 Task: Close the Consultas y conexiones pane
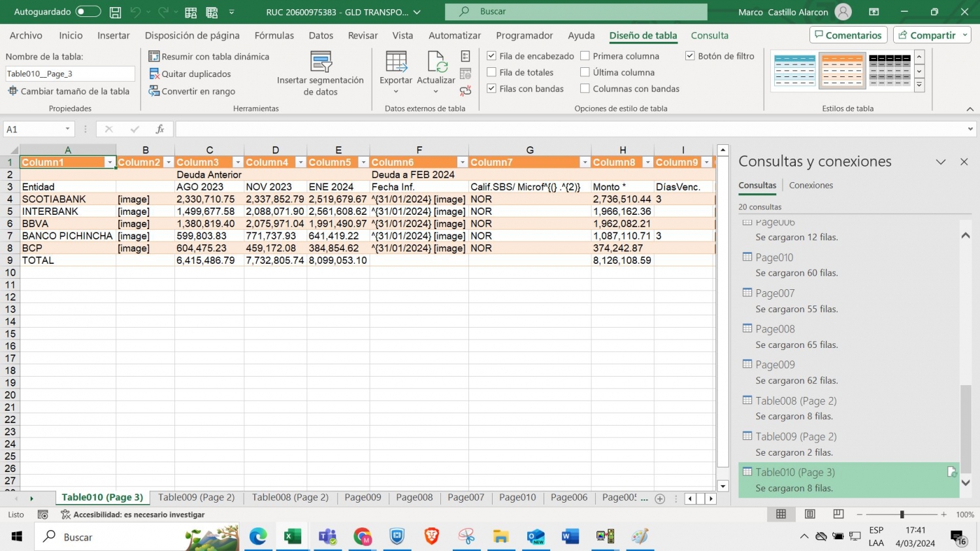click(964, 162)
